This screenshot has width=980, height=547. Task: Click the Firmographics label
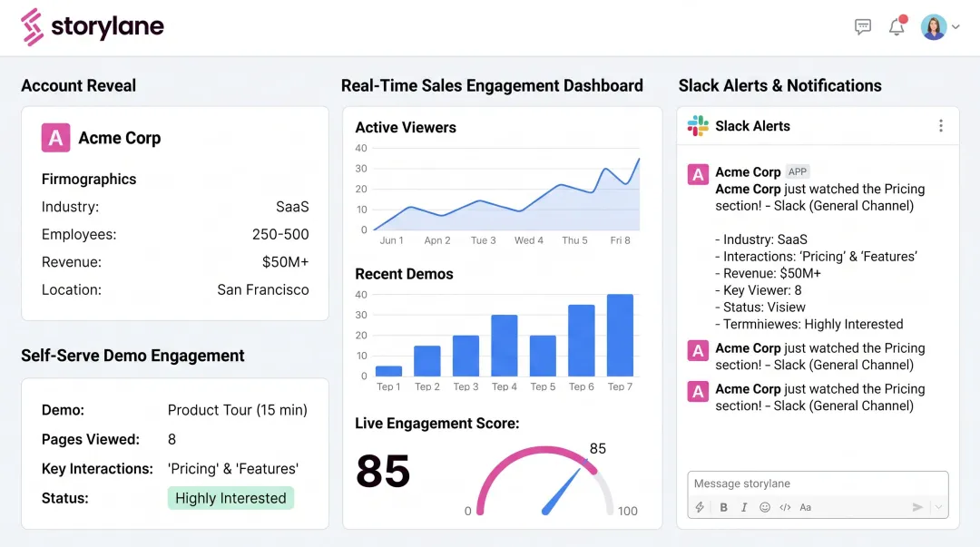pos(89,180)
